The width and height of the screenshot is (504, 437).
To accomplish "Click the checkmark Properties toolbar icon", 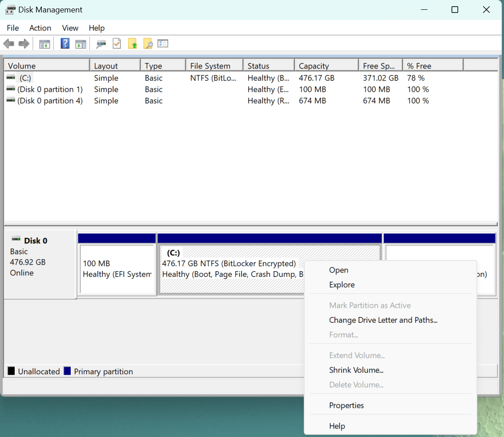I will (117, 44).
